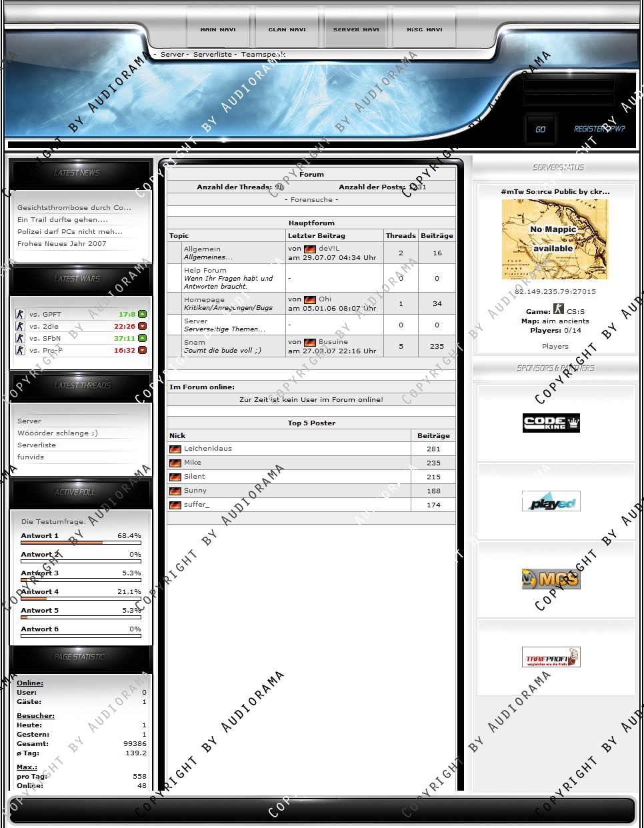The width and height of the screenshot is (644, 828).
Task: Click the MCS sponsor logo
Action: [x=551, y=579]
